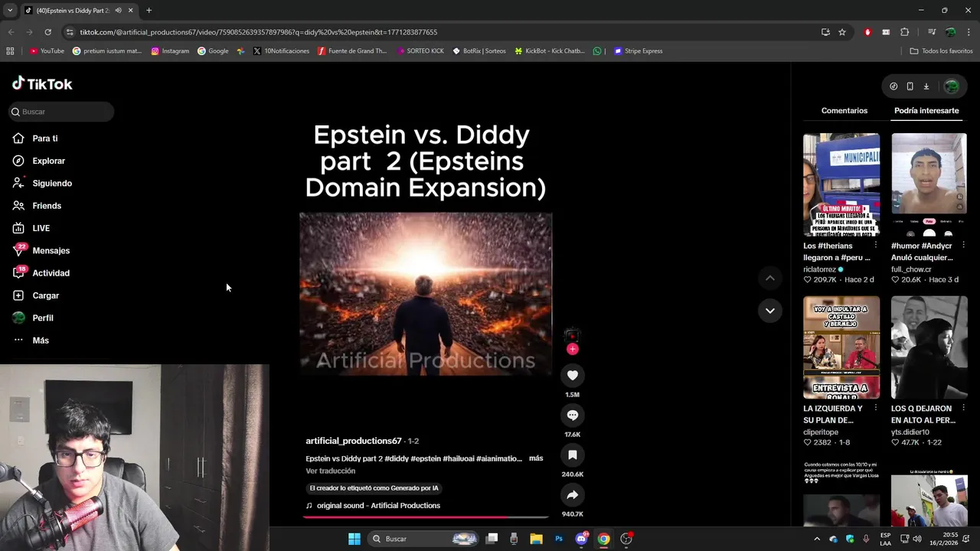980x551 pixels.
Task: Open the Stripe Express bookmark
Action: [638, 51]
